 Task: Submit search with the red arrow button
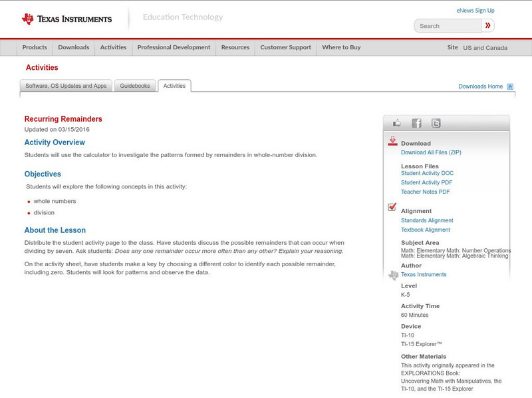tap(488, 25)
